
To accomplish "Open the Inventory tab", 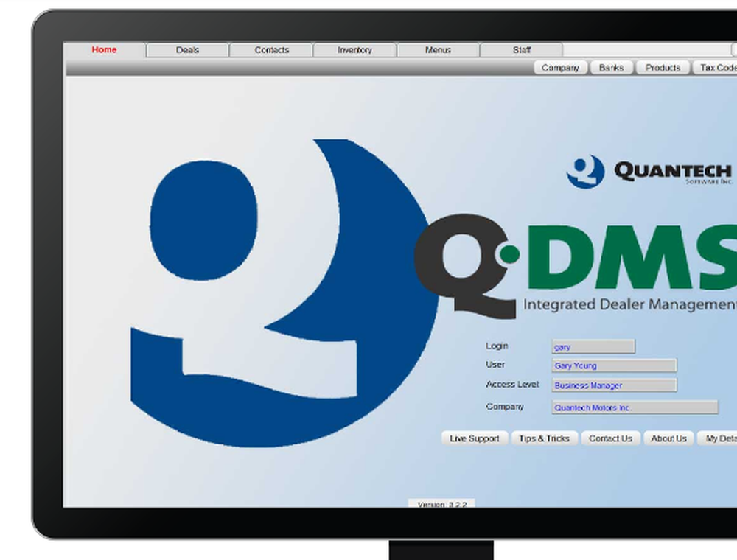I will (x=354, y=49).
